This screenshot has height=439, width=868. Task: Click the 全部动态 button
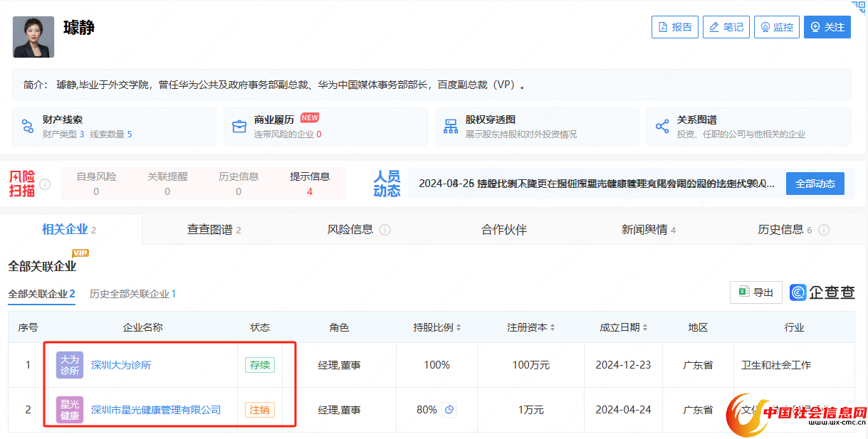[x=815, y=184]
